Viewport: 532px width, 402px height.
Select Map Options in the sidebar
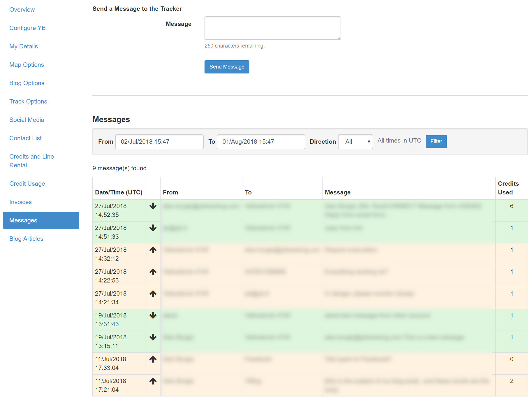tap(27, 65)
